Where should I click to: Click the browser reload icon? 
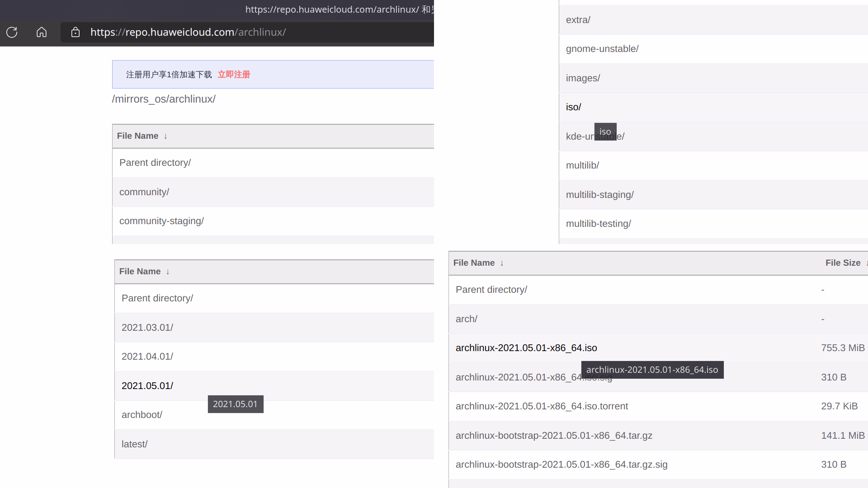click(12, 32)
